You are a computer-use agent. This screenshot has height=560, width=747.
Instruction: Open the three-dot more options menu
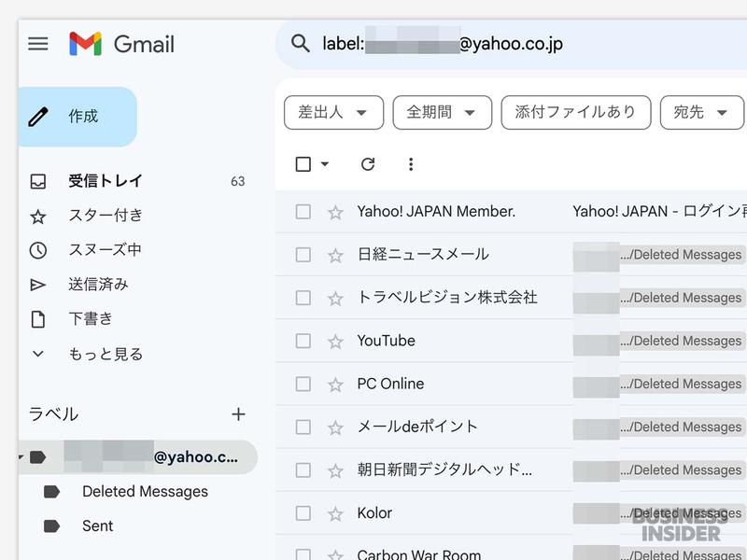(411, 164)
